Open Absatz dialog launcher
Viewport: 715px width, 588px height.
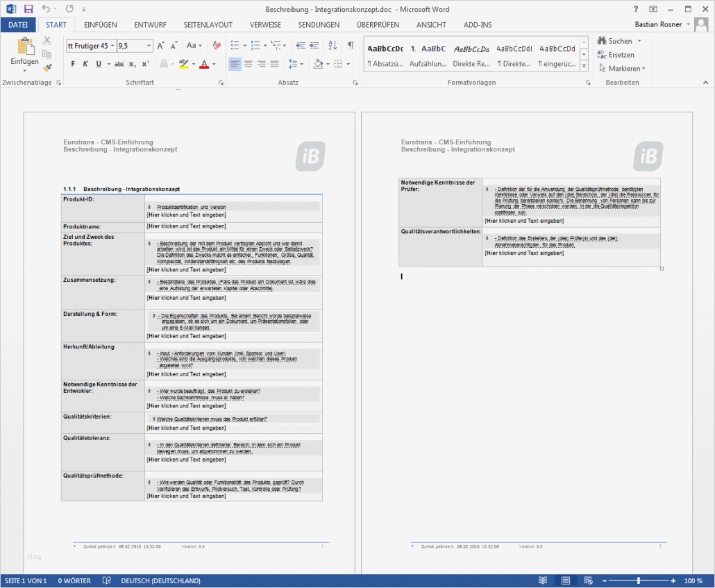pos(355,83)
